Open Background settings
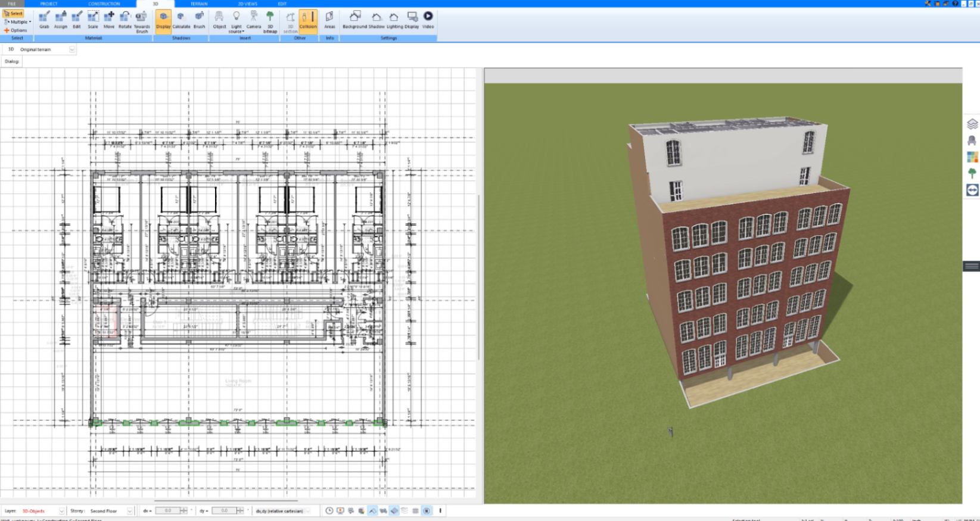 354,20
